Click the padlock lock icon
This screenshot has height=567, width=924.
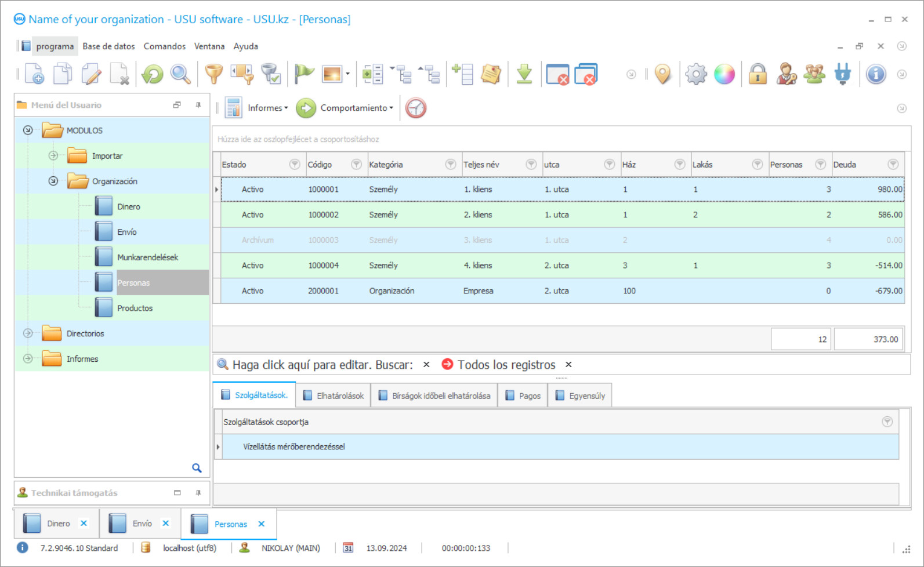pos(758,74)
